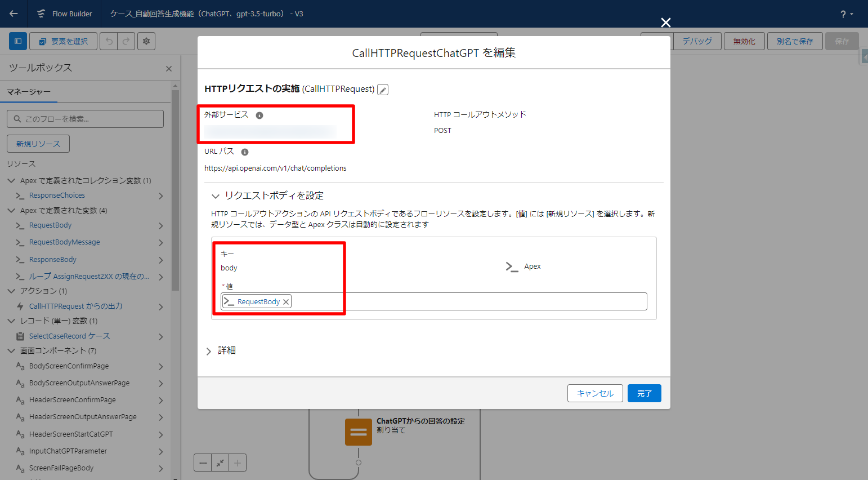Click info icon beside URL パス
Viewport: 868px width, 480px height.
(x=245, y=152)
